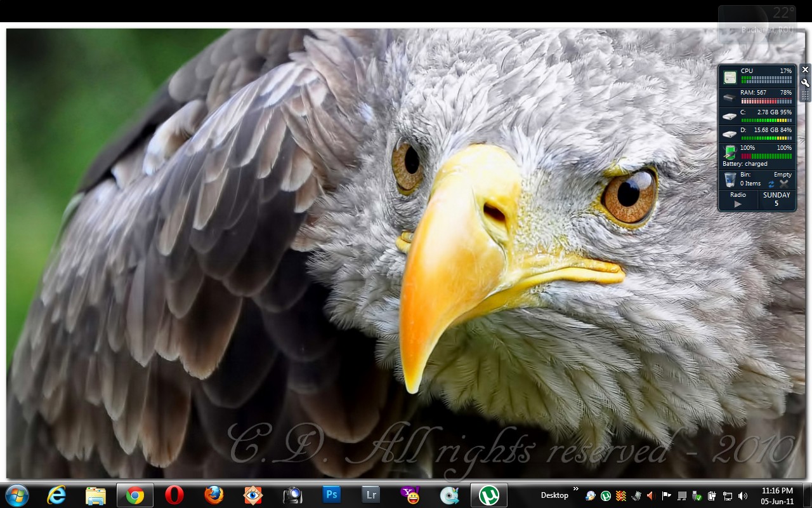Click the recycle bin refresh arrows in gadget

click(771, 184)
